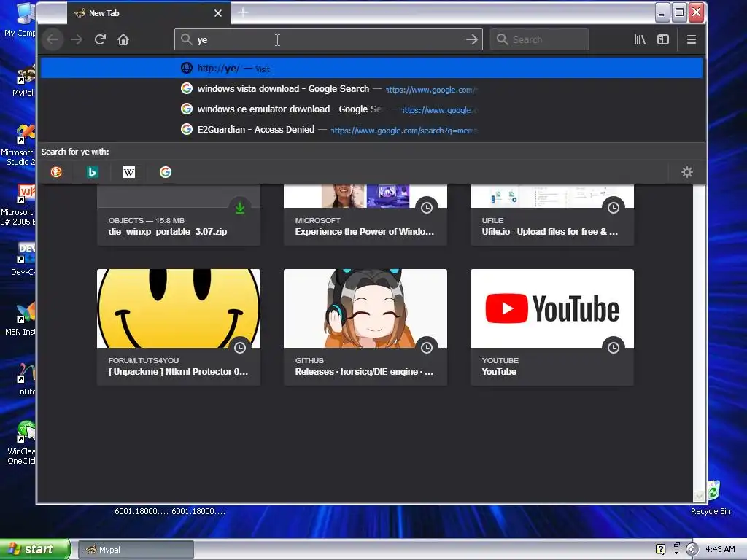747x560 pixels.
Task: Choose windows ce emulator download suggestion
Action: tap(371, 109)
